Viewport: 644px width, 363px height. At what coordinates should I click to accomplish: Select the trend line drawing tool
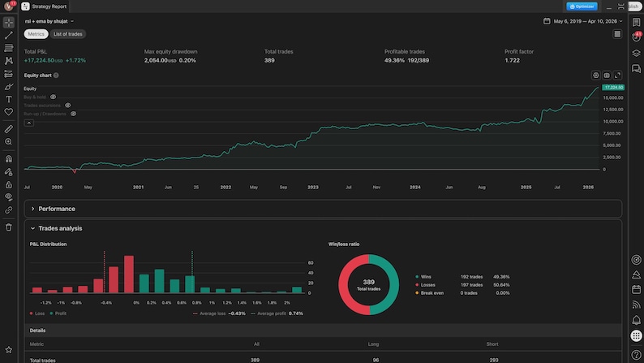point(9,36)
